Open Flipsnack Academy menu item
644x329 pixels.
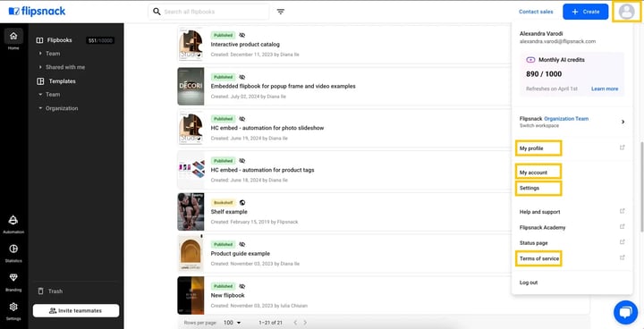click(x=542, y=228)
